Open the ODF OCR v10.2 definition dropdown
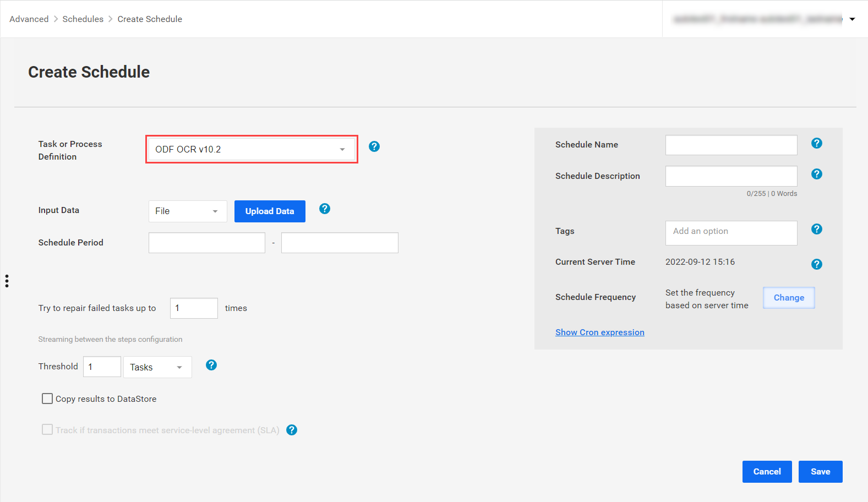This screenshot has height=502, width=868. click(252, 149)
